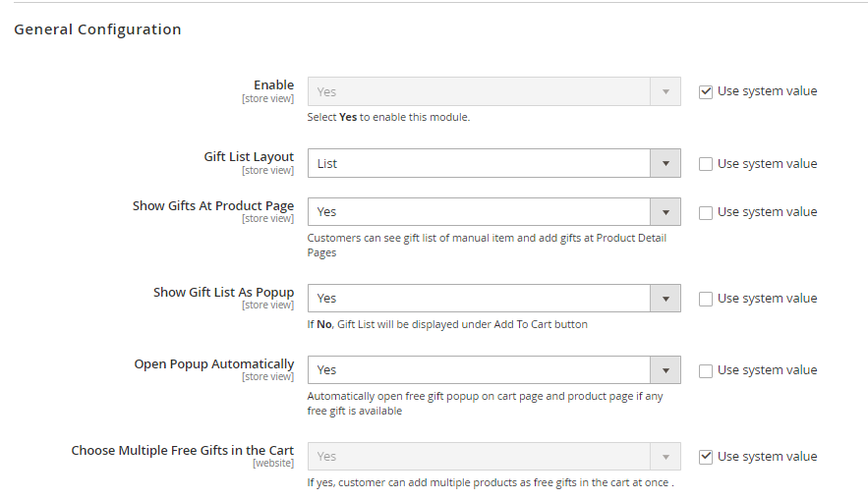The image size is (868, 500).
Task: Expand the Open Popup Automatically dropdown
Action: pyautogui.click(x=493, y=370)
